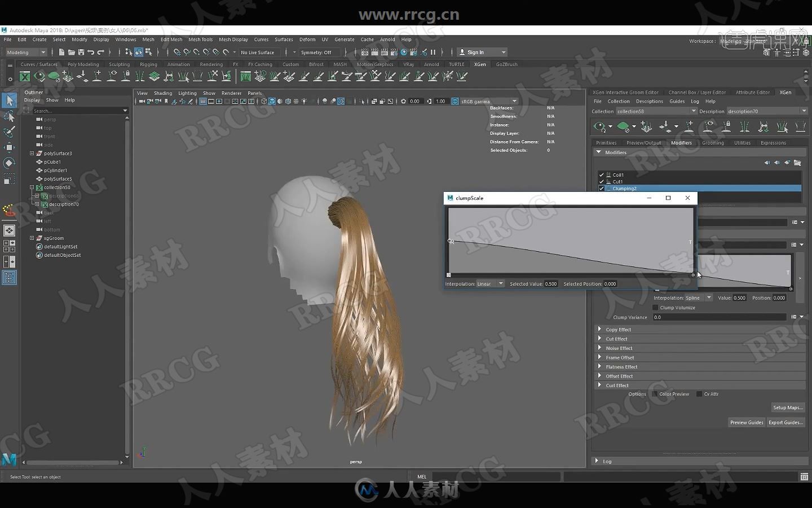Click the Clump Variance value field
Image resolution: width=812 pixels, height=508 pixels.
coord(720,317)
